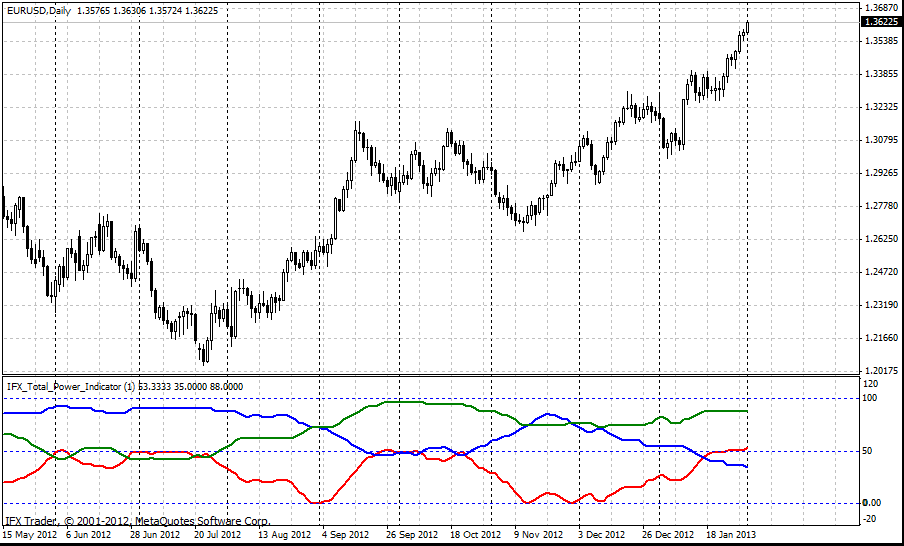The height and width of the screenshot is (546, 904).
Task: Click the 9 Nov 2012 date label
Action: click(x=539, y=535)
